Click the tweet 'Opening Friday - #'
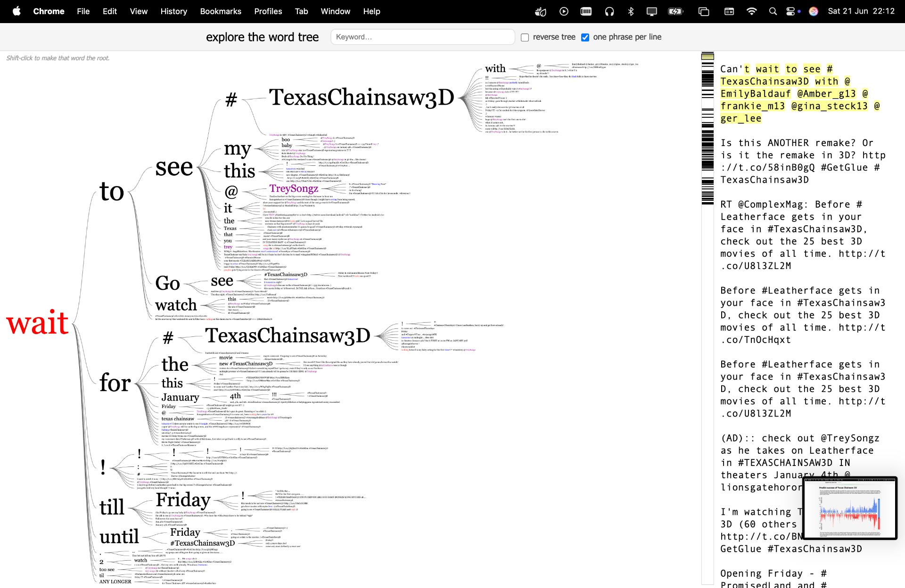905x588 pixels. click(x=773, y=579)
